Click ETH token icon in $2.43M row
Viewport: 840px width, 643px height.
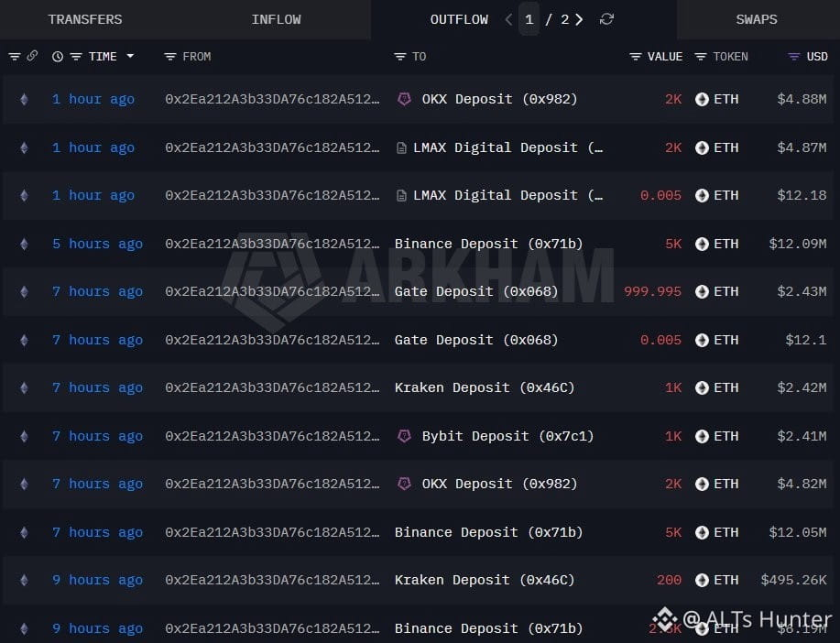pyautogui.click(x=702, y=291)
